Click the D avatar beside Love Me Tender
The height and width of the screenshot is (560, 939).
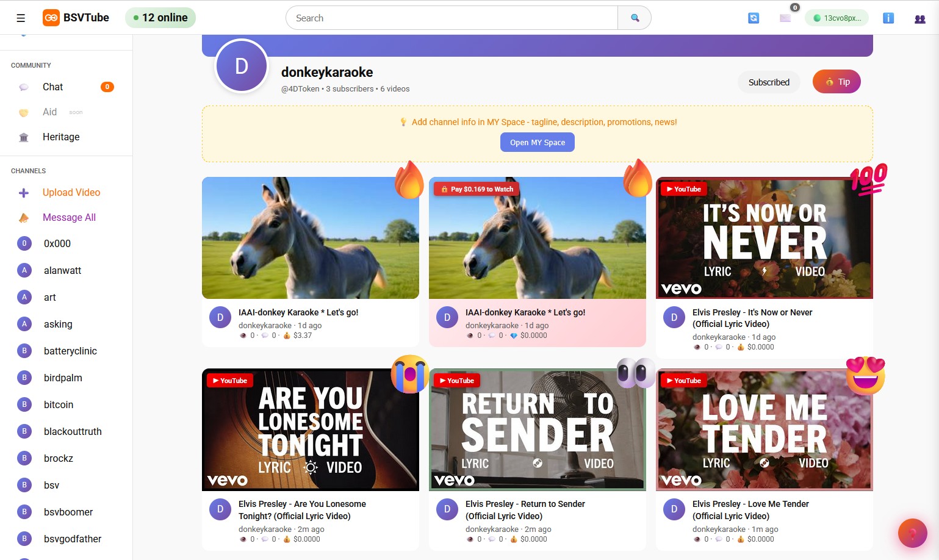[674, 509]
